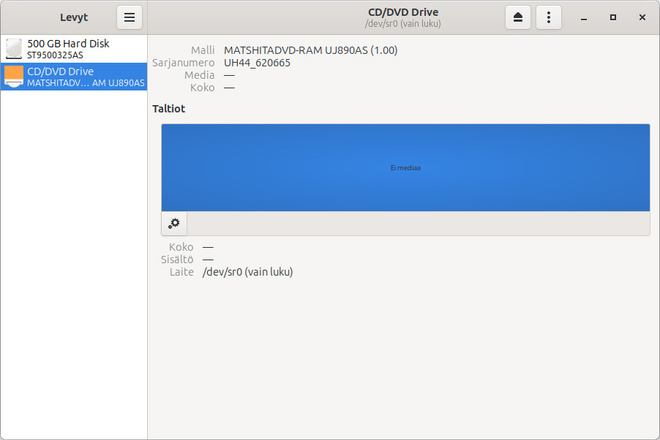Open volume gear options
Screen dimensions: 660x440
tap(174, 223)
